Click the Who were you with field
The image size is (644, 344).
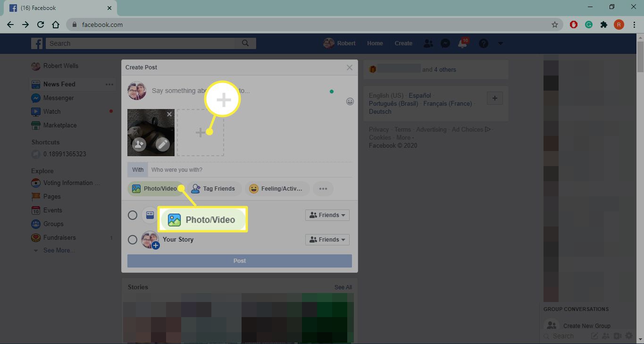[x=250, y=170]
